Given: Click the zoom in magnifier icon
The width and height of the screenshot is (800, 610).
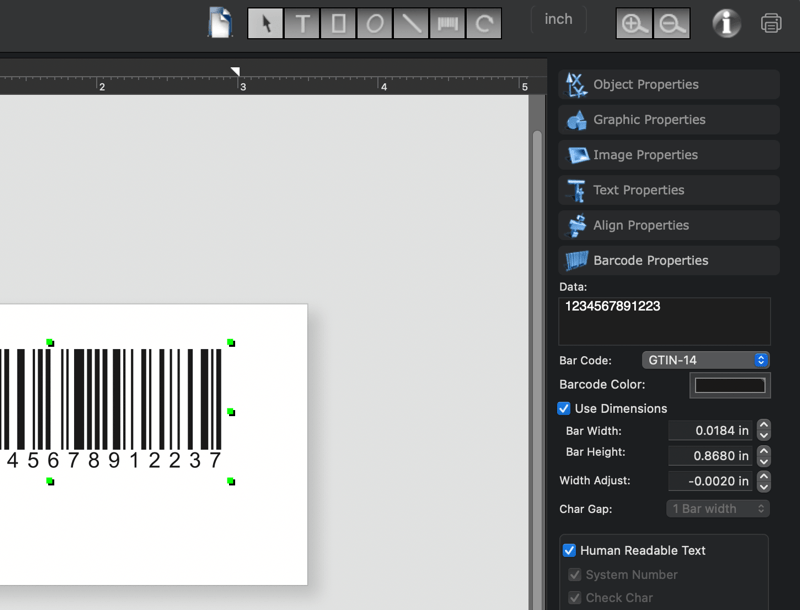Looking at the screenshot, I should (x=633, y=22).
